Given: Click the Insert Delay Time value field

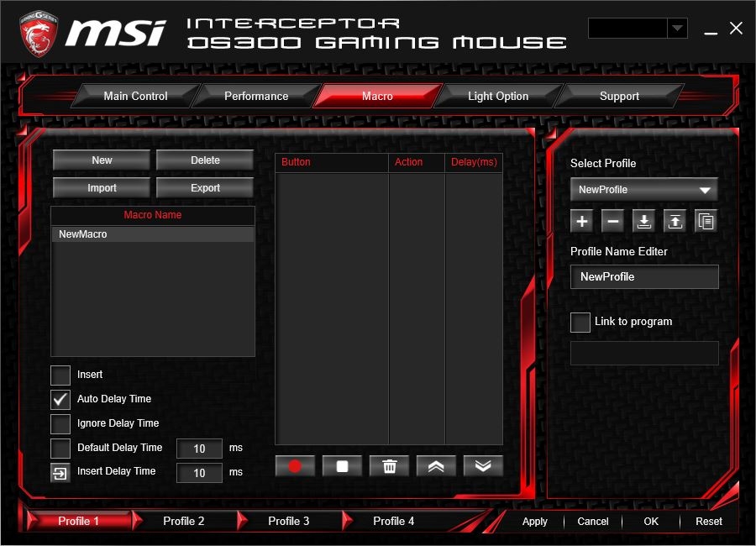Looking at the screenshot, I should 200,473.
